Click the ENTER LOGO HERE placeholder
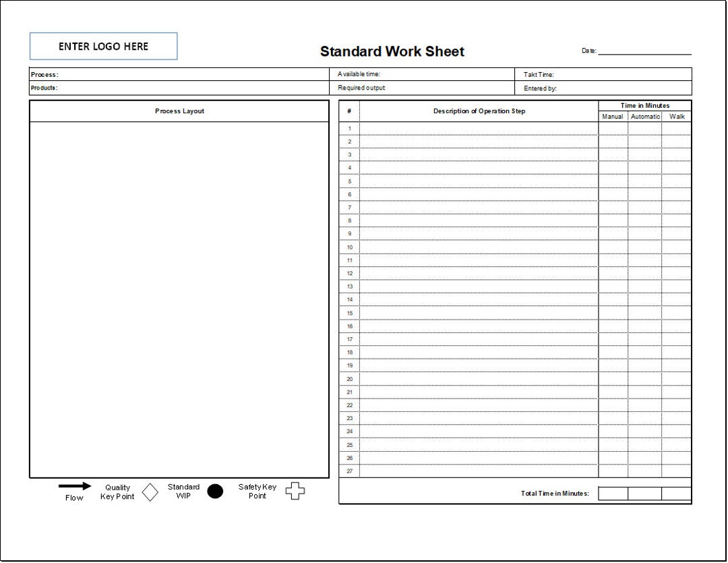This screenshot has height=563, width=728. 103,46
